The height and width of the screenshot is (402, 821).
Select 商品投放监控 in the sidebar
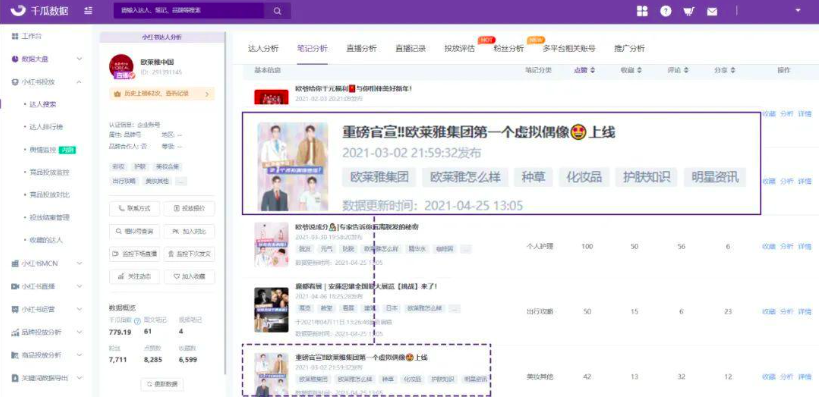coord(50,172)
